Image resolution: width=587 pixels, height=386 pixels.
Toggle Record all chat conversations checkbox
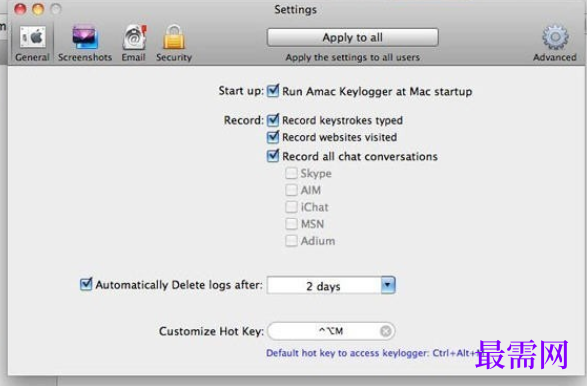(x=273, y=156)
